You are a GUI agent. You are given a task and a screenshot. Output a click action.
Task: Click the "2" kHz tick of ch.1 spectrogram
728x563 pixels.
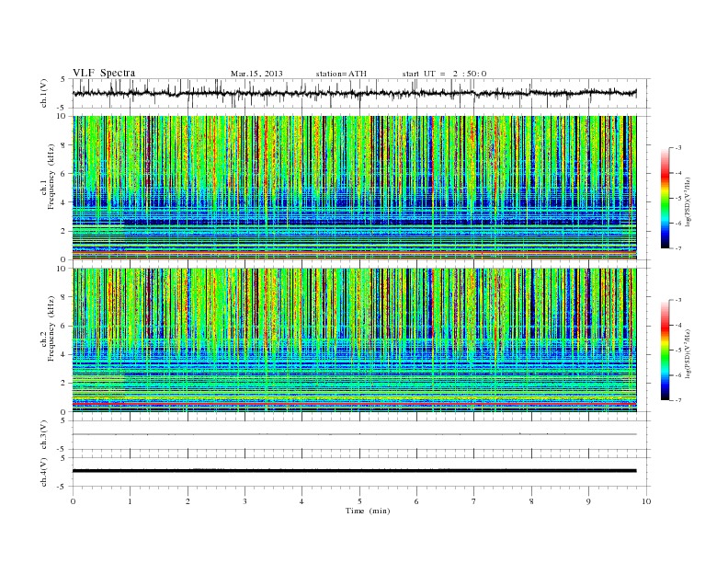pos(64,231)
